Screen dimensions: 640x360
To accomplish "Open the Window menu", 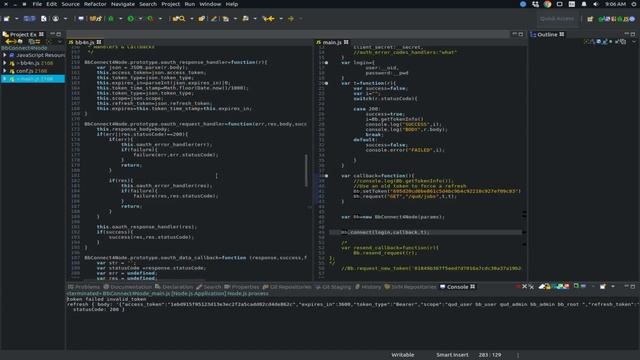I will coord(210,4).
